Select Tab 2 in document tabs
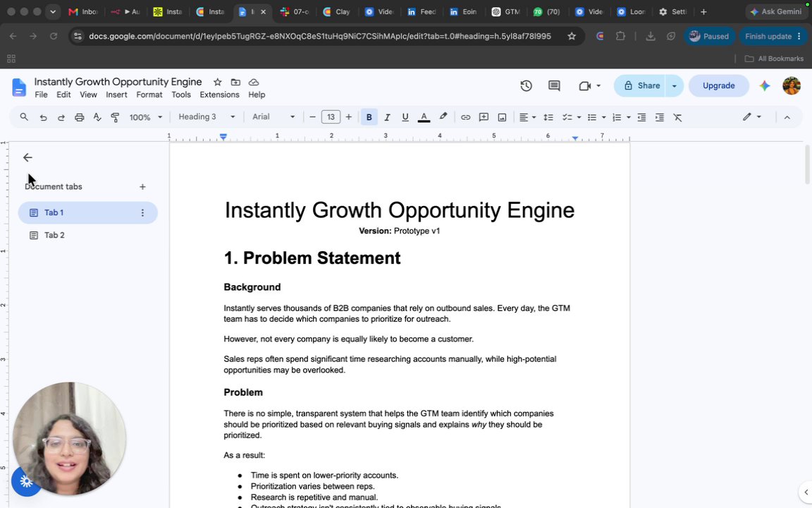 [87, 236]
